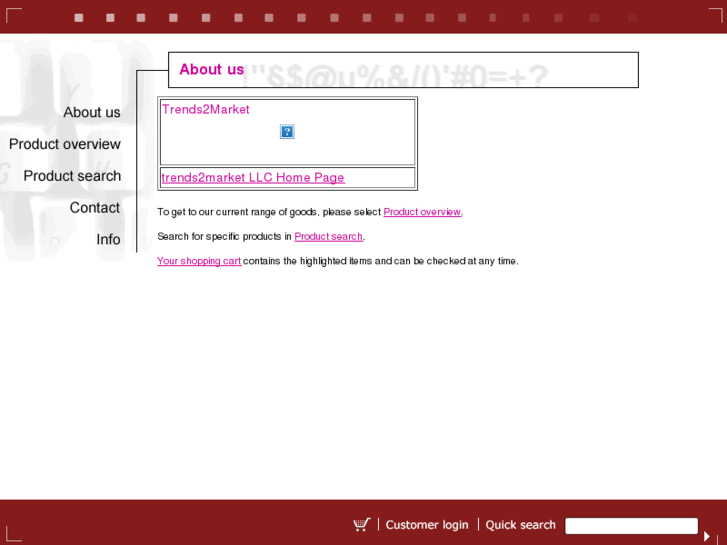Viewport: 727px width, 545px height.
Task: Go to Contact page in sidebar
Action: (95, 207)
